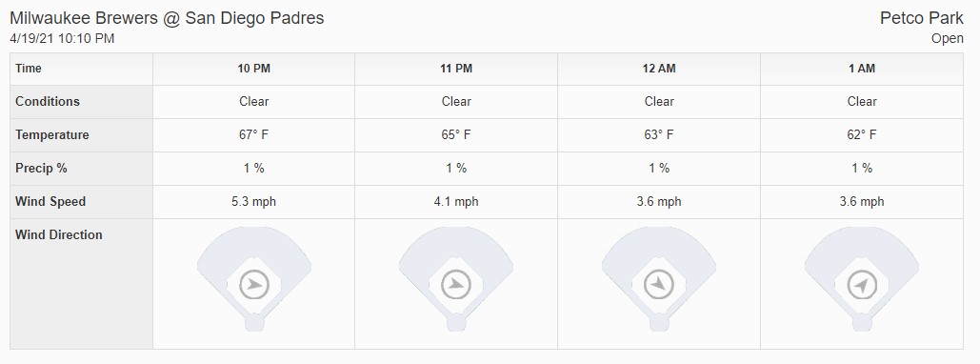980x364 pixels.
Task: Click the 4/19/21 10:10 PM game time
Action: (62, 38)
